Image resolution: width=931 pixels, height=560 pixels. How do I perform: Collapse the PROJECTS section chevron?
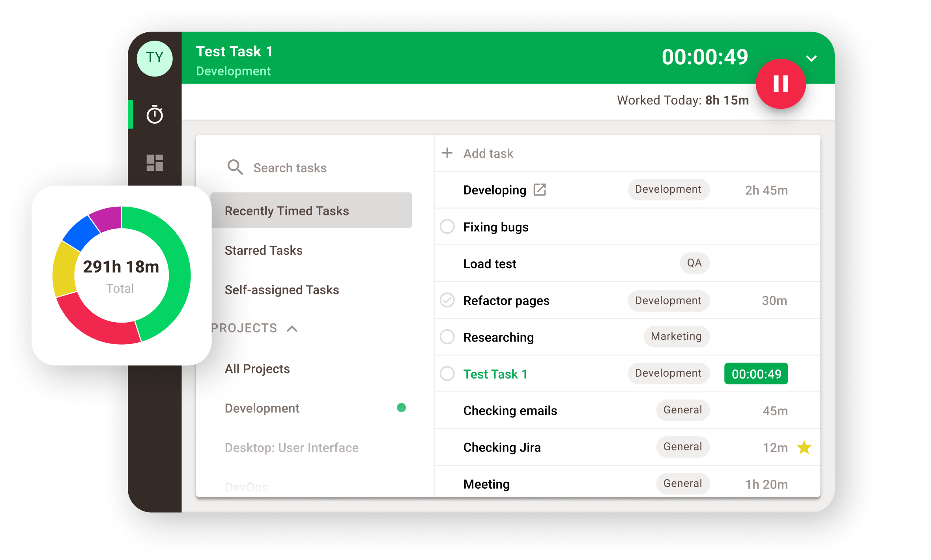292,329
